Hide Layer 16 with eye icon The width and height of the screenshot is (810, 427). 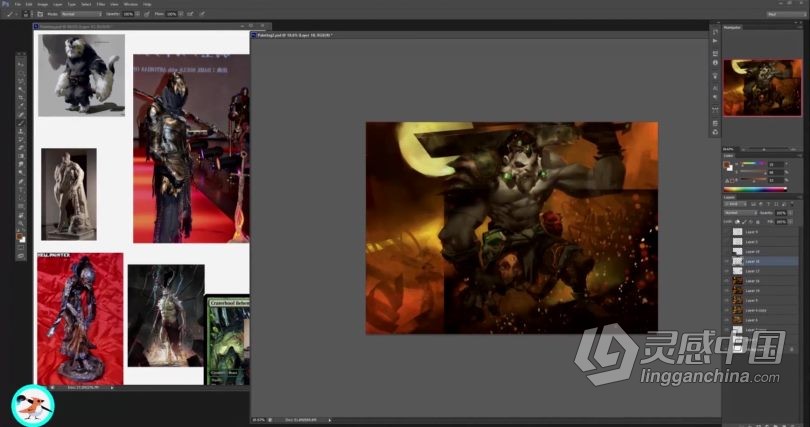click(727, 281)
